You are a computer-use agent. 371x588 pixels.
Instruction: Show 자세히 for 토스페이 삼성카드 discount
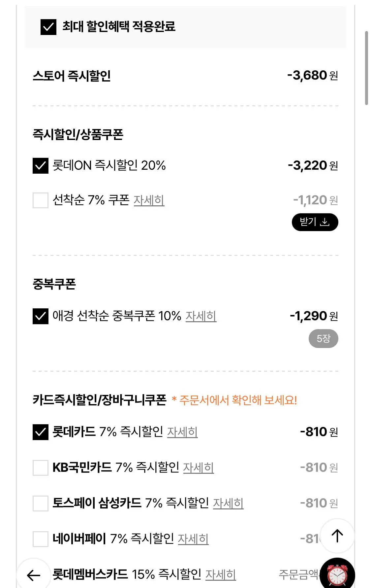228,503
